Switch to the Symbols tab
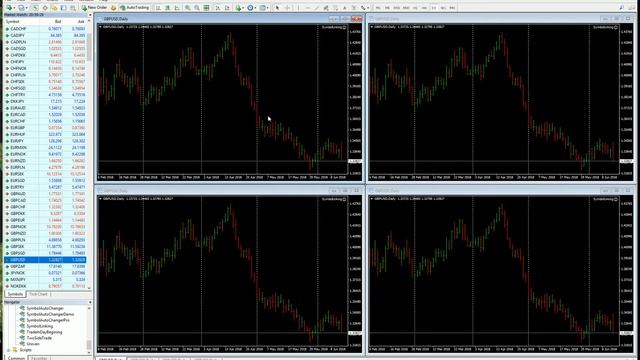The width and height of the screenshot is (640, 360). 15,294
